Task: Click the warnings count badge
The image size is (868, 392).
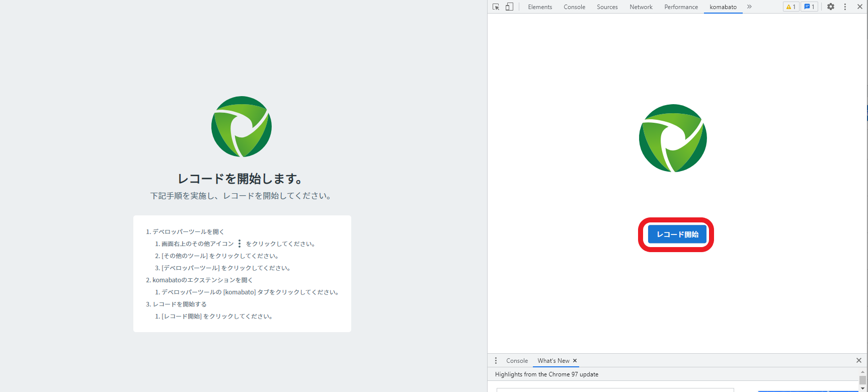Action: [x=791, y=7]
